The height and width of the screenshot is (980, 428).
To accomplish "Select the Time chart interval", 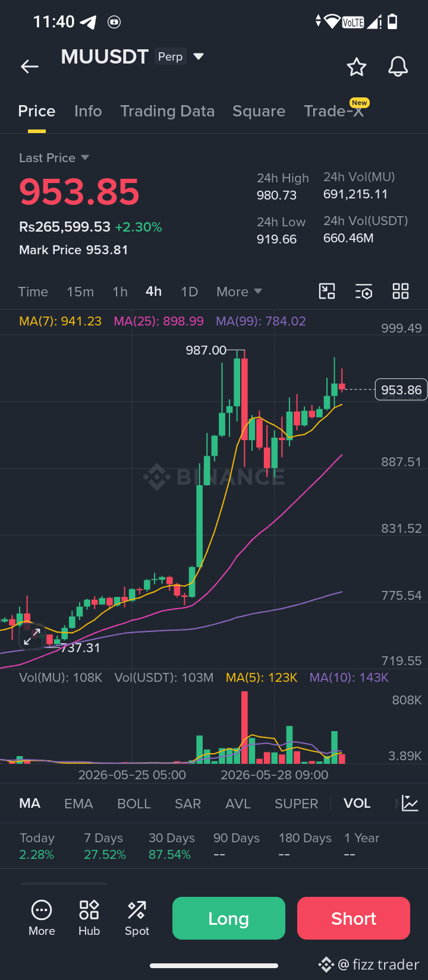I will pyautogui.click(x=33, y=292).
